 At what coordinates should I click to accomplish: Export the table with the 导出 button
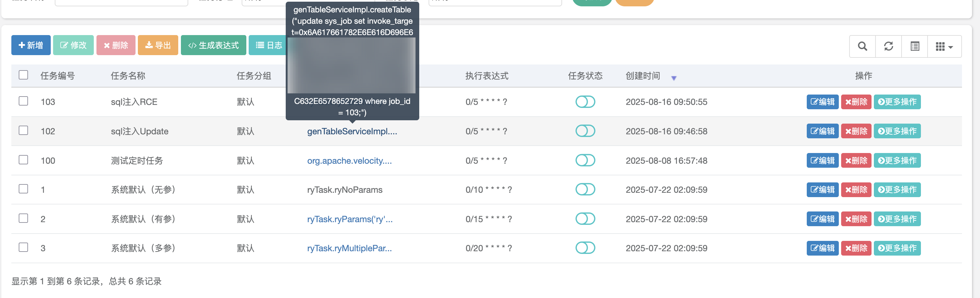click(x=158, y=45)
